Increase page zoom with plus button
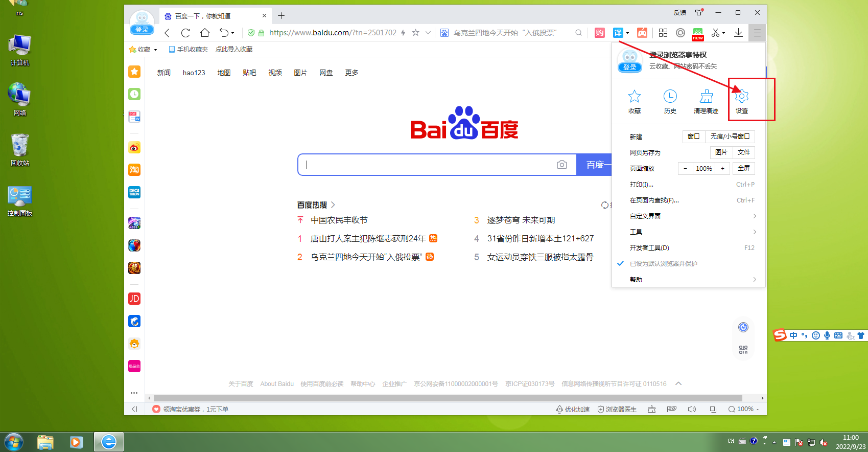The width and height of the screenshot is (868, 452). coord(722,168)
